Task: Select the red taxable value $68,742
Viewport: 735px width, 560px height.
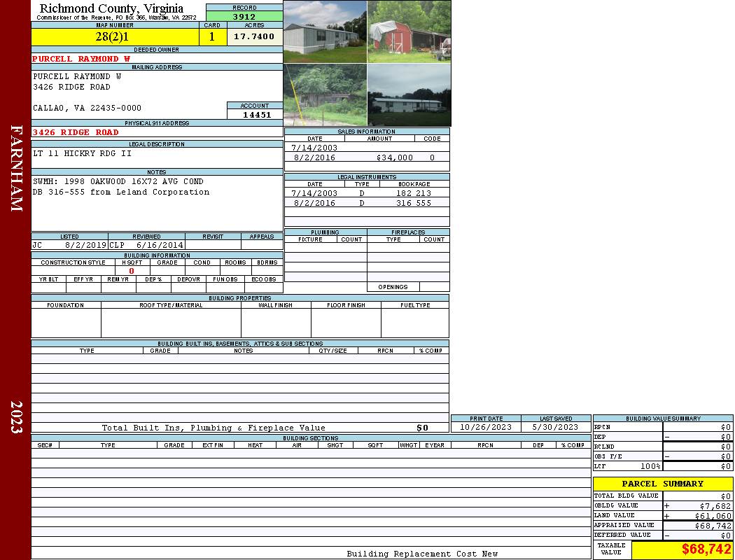Action: [x=706, y=549]
